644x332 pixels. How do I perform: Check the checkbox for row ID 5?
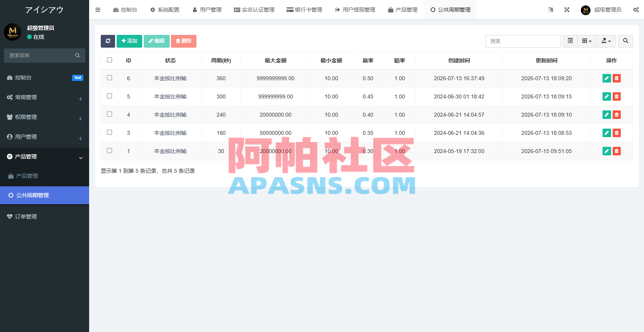[x=109, y=96]
